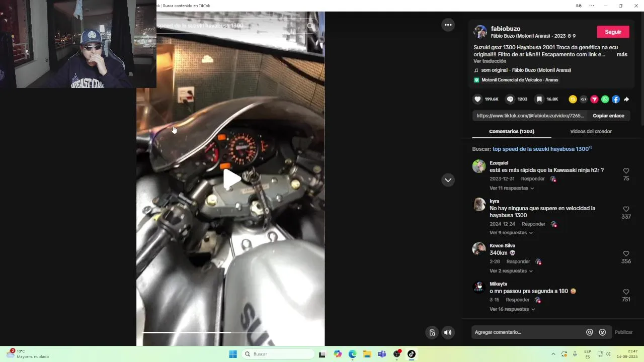
Task: Open kyra's profile picture
Action: (479, 205)
